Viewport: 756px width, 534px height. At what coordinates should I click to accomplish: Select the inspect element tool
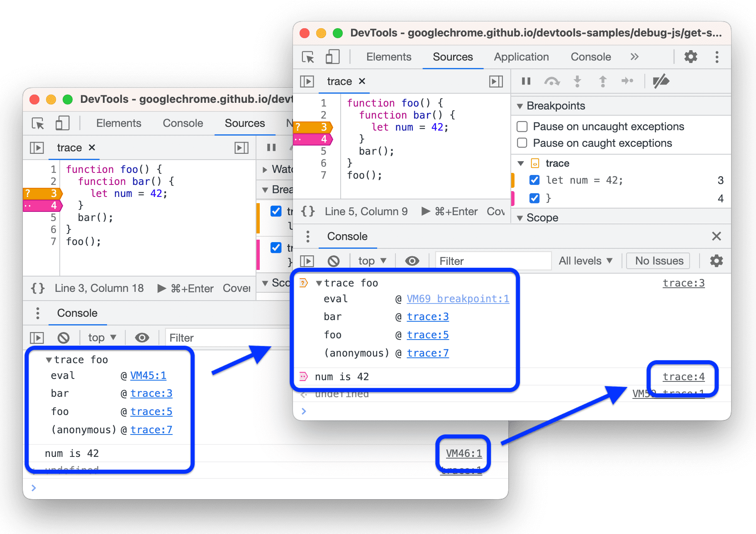[x=308, y=57]
